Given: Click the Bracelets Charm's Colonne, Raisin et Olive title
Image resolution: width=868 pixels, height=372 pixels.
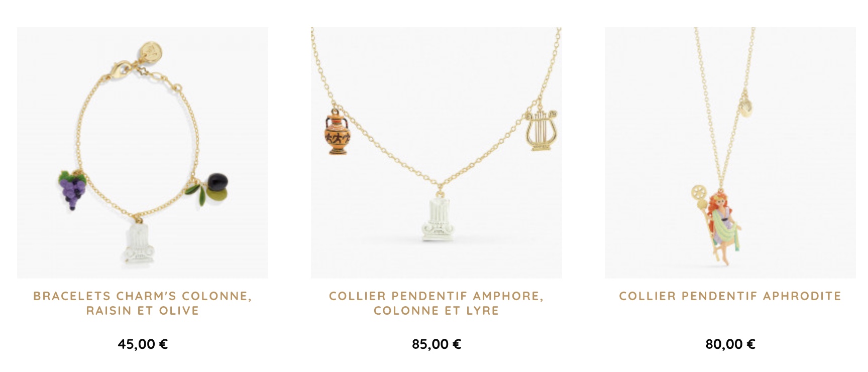Looking at the screenshot, I should 143,303.
